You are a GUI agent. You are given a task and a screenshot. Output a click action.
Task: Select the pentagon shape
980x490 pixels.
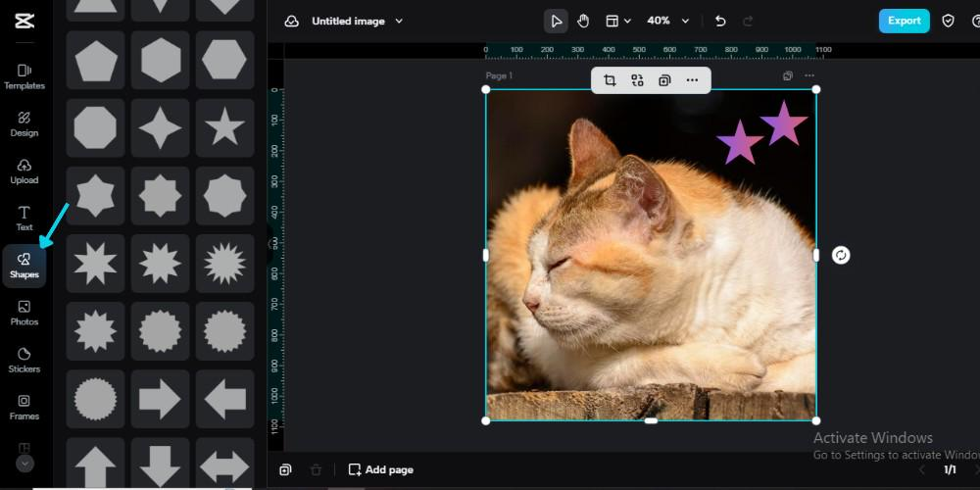(95, 61)
